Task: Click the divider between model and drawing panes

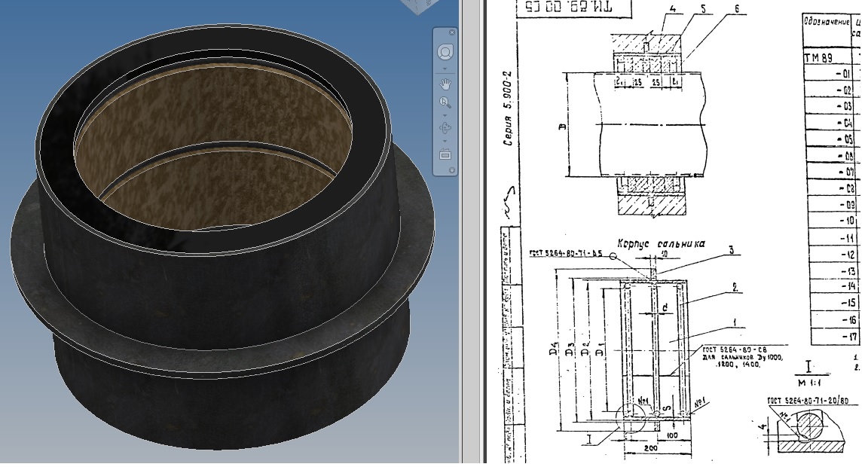Action: coord(472,233)
